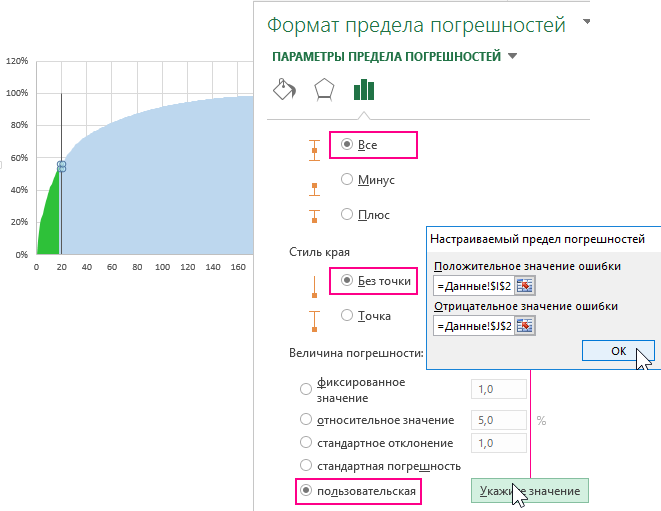
Task: Click range picker icon for negative error value
Action: coord(525,326)
